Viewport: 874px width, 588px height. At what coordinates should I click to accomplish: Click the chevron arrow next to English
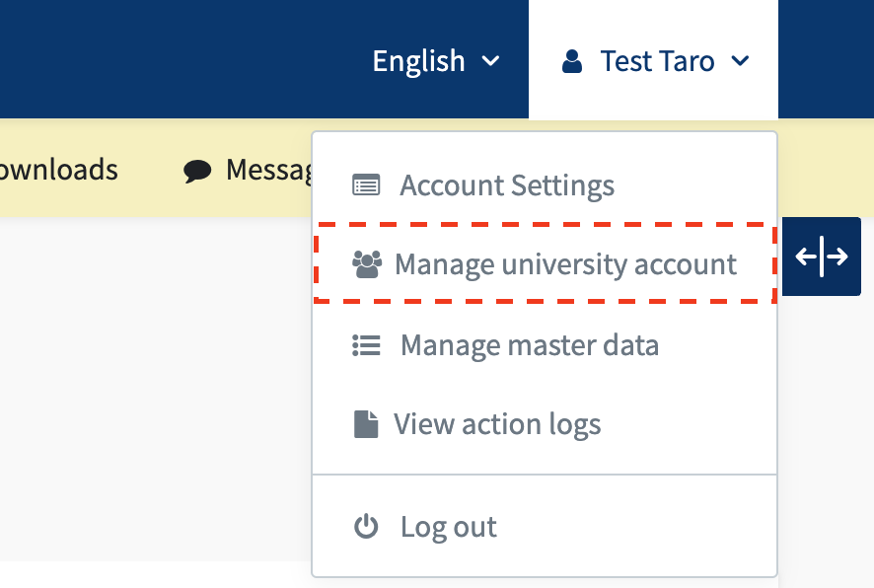click(490, 61)
